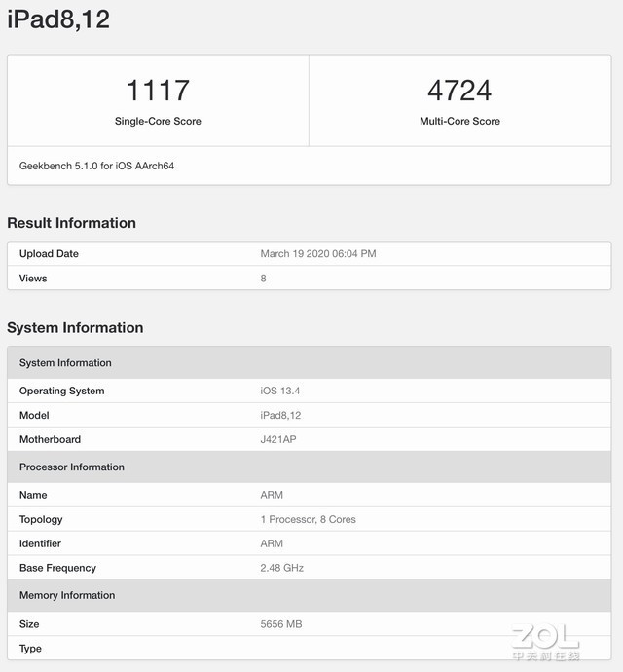Click the Motherboard label

click(50, 439)
